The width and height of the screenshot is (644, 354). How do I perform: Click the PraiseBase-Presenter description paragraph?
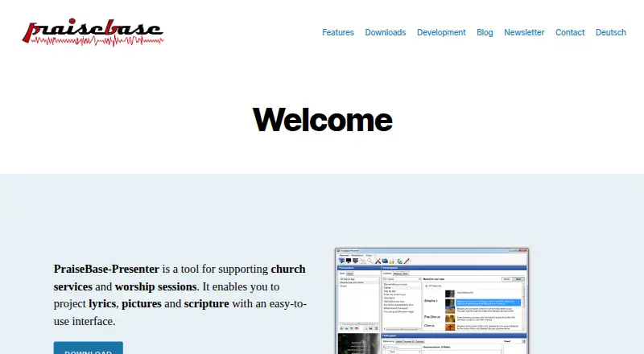tap(180, 294)
